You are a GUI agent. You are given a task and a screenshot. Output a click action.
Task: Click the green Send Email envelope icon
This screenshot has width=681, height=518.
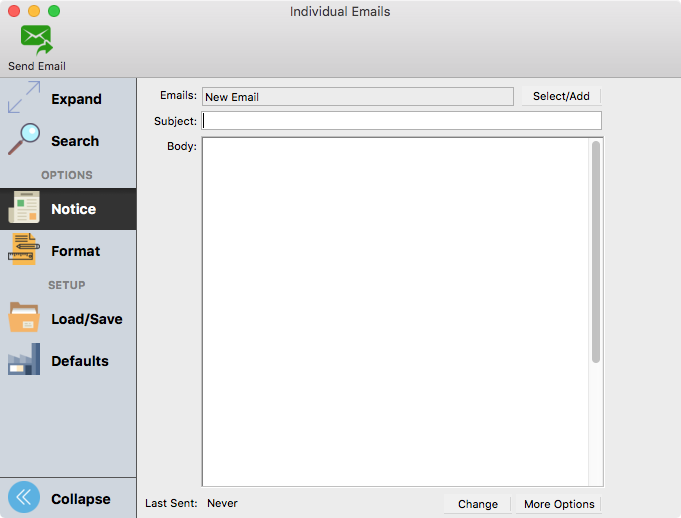(x=37, y=40)
